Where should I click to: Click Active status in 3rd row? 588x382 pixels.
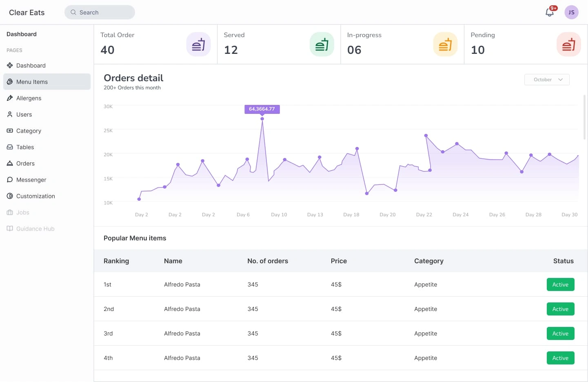click(560, 333)
